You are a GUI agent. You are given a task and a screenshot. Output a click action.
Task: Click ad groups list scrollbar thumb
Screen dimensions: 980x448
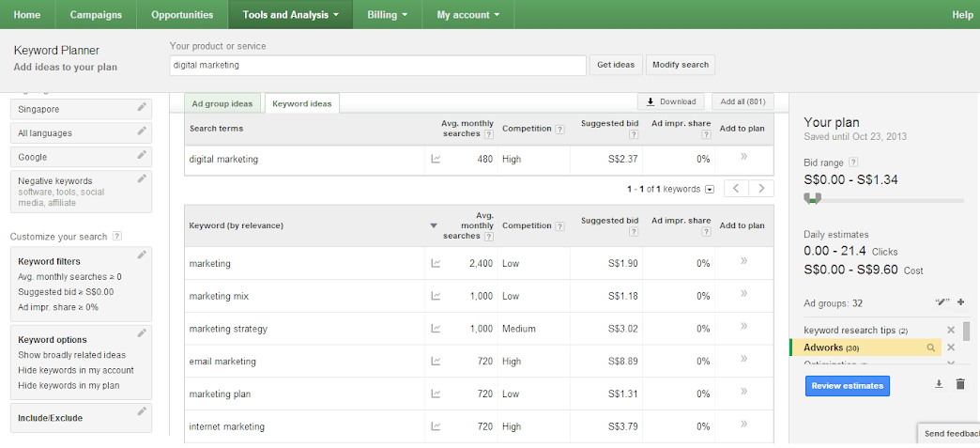(x=966, y=332)
